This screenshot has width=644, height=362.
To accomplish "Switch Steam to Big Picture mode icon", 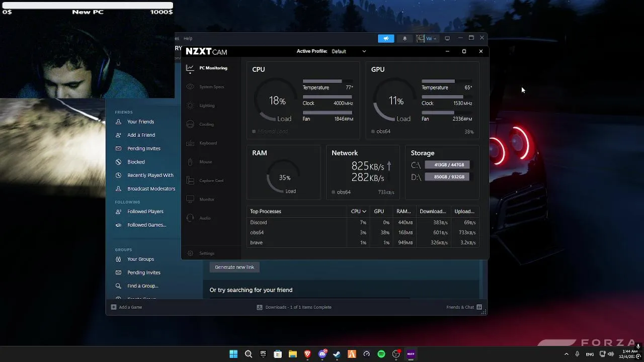I will tap(447, 38).
